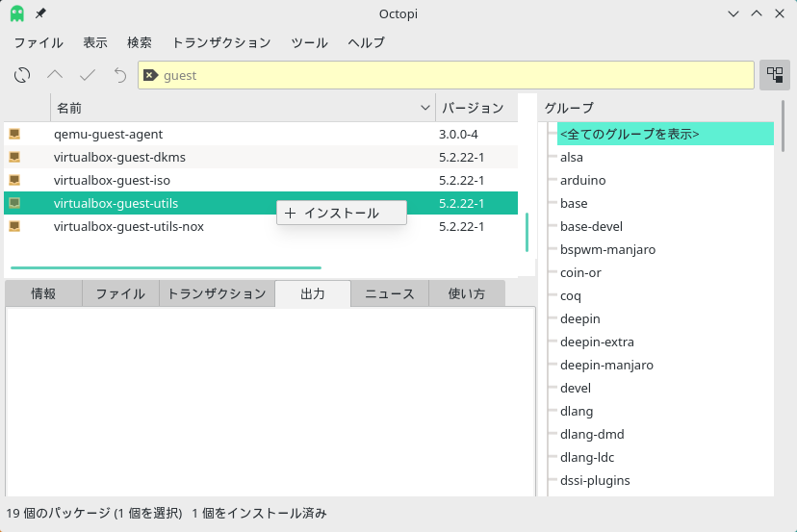Choose インストール from the context menu
Viewport: 797px width, 532px height.
click(x=342, y=213)
